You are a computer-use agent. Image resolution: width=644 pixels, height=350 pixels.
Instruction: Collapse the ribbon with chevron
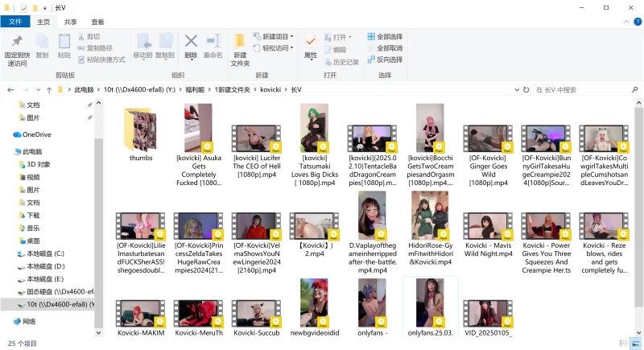click(x=626, y=22)
